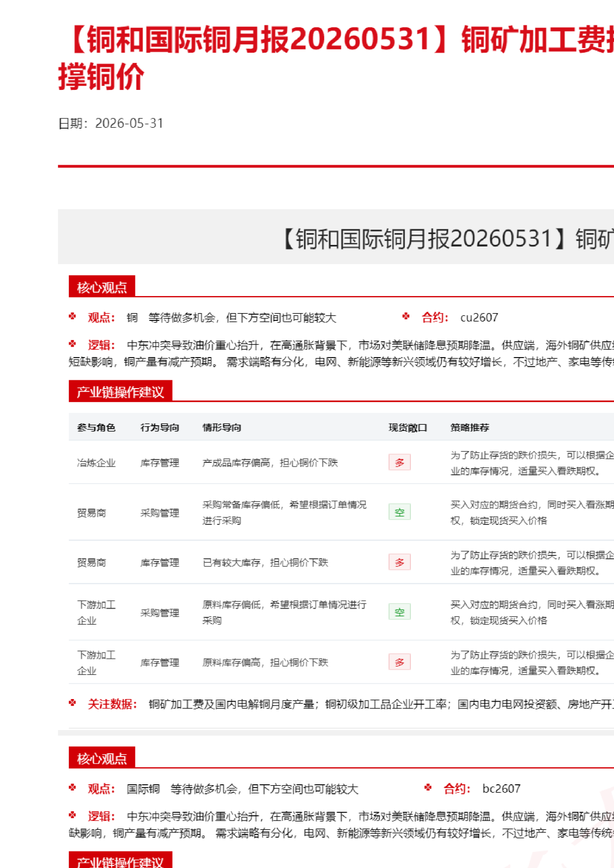Screen dimensions: 614x868
Task: Click the 逻辑 paragraph below the cu2607 line
Action: tap(341, 353)
